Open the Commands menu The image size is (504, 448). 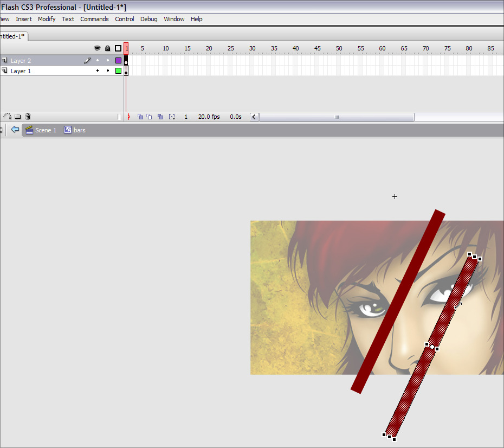pos(94,19)
